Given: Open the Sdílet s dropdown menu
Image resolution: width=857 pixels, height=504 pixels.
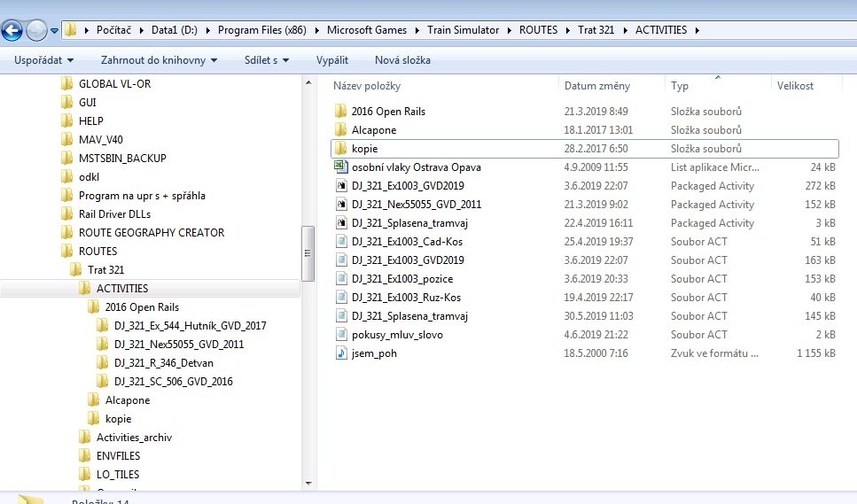Looking at the screenshot, I should 272,60.
